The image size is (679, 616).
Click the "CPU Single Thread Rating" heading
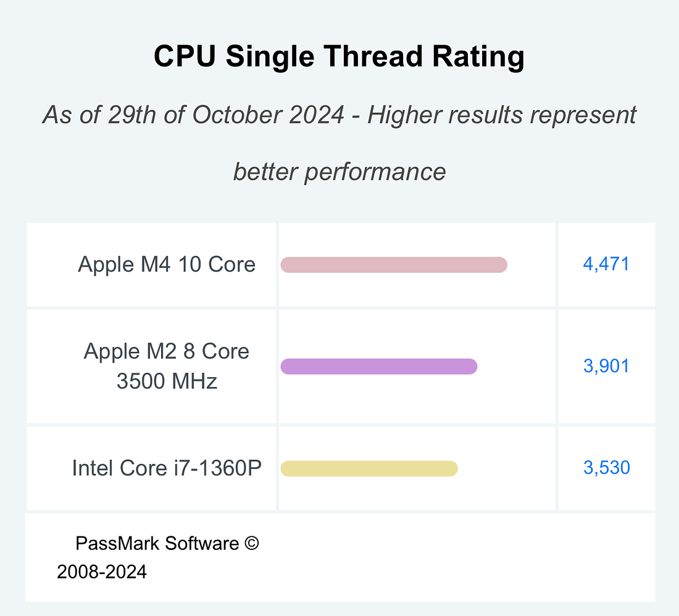coord(339,57)
